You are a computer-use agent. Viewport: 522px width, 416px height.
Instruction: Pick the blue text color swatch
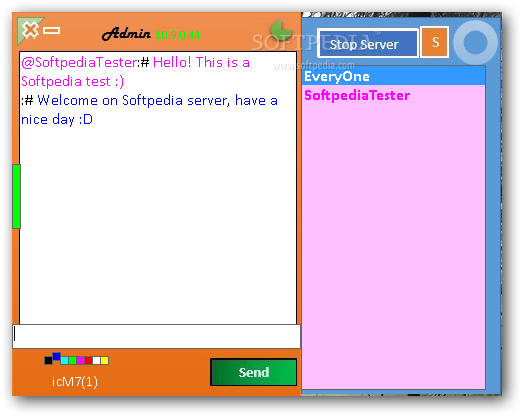pyautogui.click(x=56, y=357)
